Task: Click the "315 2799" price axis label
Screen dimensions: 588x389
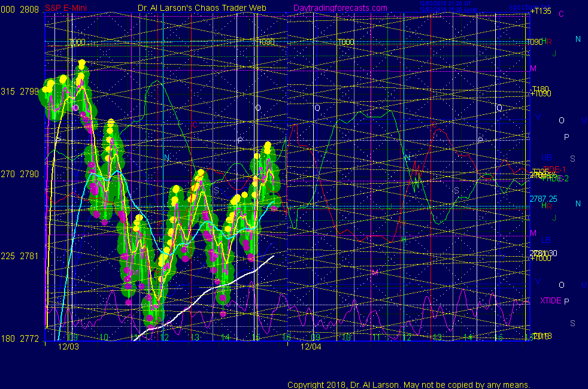Action: click(x=20, y=92)
